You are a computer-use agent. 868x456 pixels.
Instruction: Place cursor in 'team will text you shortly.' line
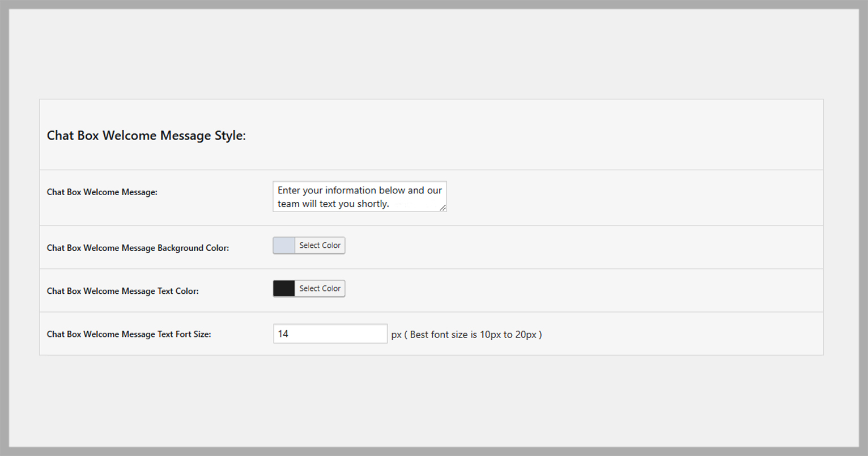(x=333, y=204)
